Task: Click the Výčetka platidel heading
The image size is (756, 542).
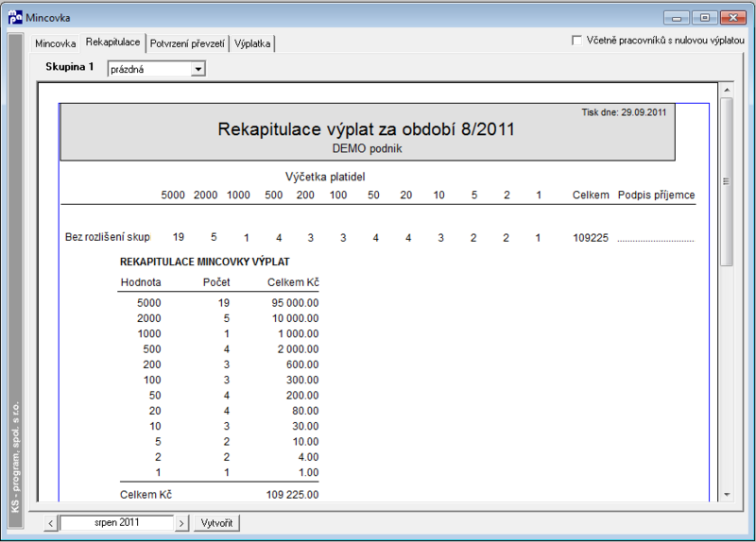Action: tap(325, 177)
